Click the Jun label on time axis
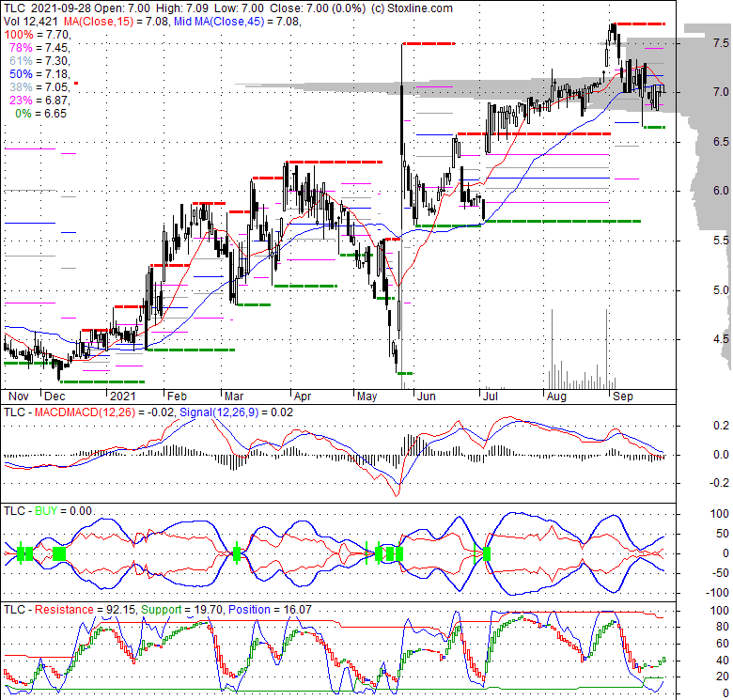This screenshot has width=733, height=700. coord(427,397)
